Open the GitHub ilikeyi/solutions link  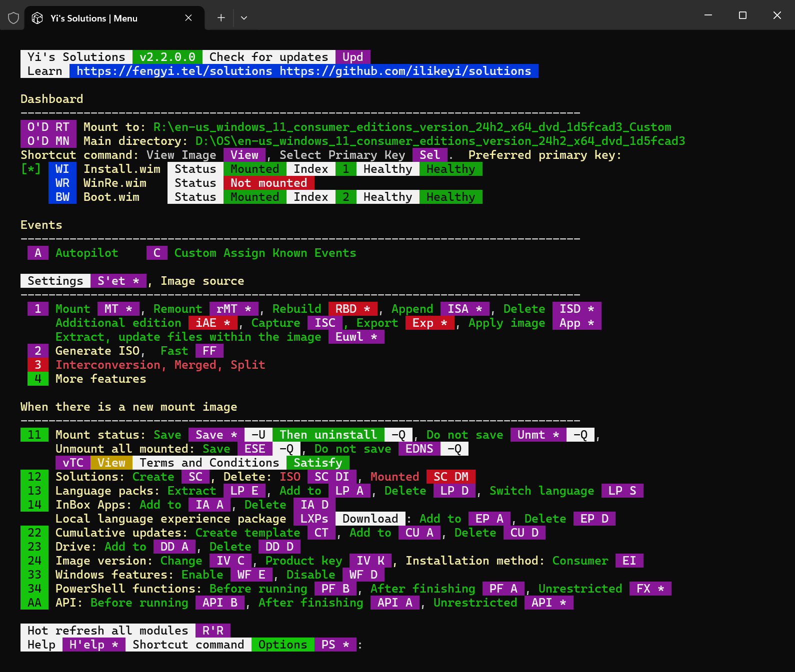pyautogui.click(x=405, y=71)
